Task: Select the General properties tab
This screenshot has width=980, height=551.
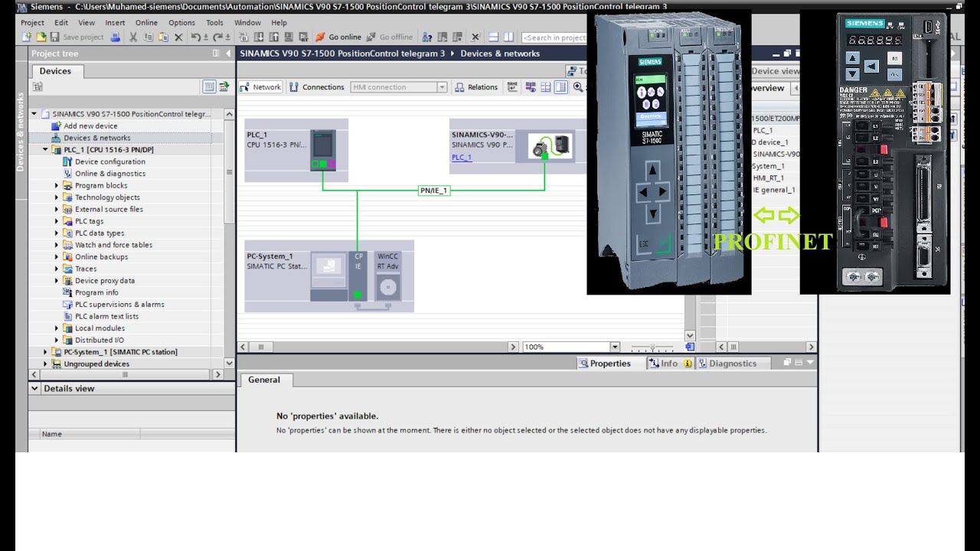Action: [264, 380]
